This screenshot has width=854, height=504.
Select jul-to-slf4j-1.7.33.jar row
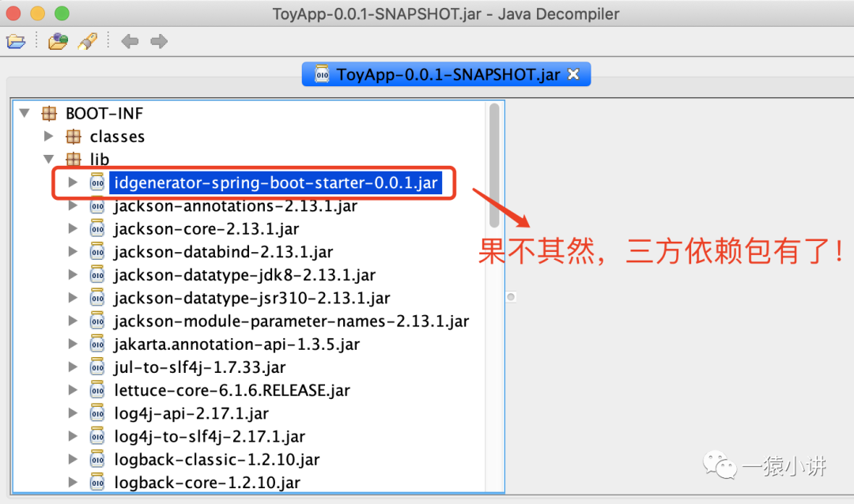click(x=199, y=367)
